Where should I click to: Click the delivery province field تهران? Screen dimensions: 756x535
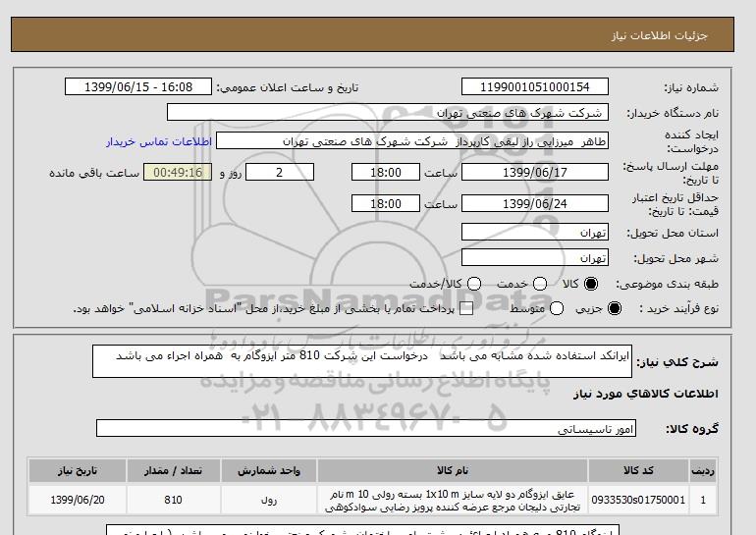[535, 233]
